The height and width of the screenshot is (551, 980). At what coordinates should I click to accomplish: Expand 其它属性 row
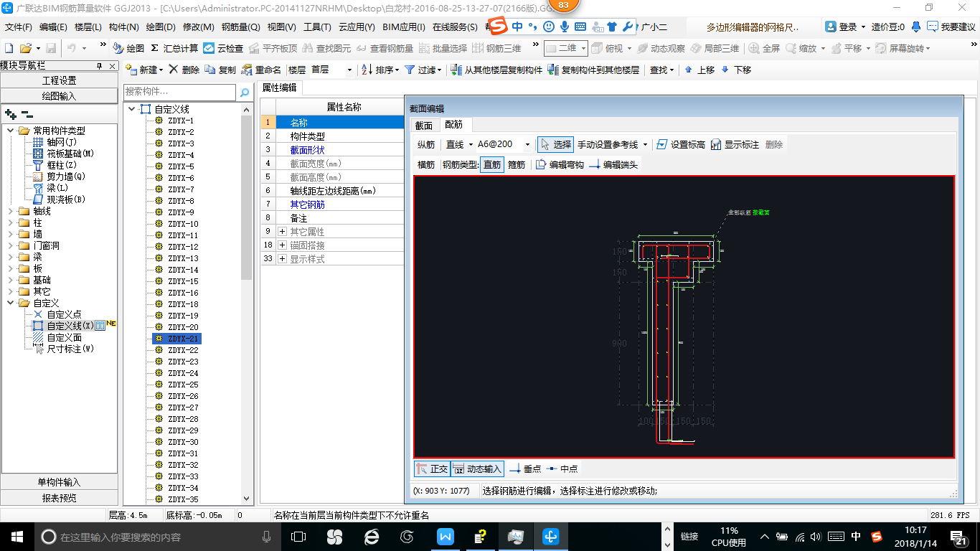(282, 232)
